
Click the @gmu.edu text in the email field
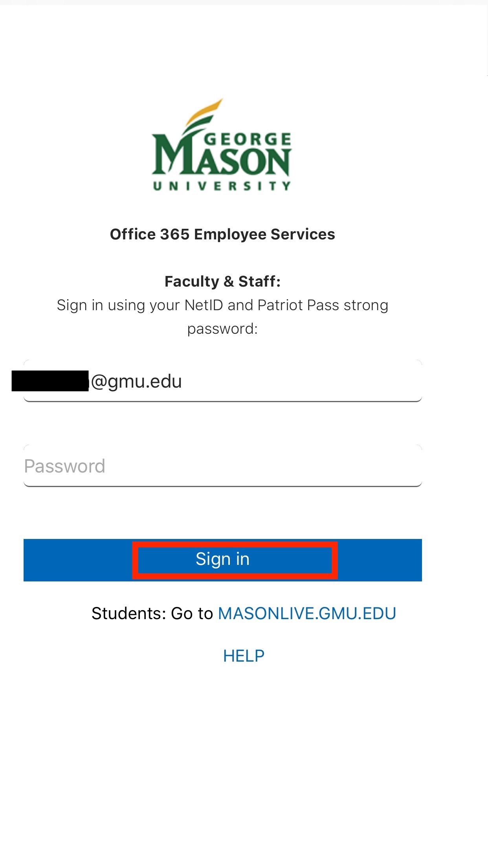(x=136, y=381)
